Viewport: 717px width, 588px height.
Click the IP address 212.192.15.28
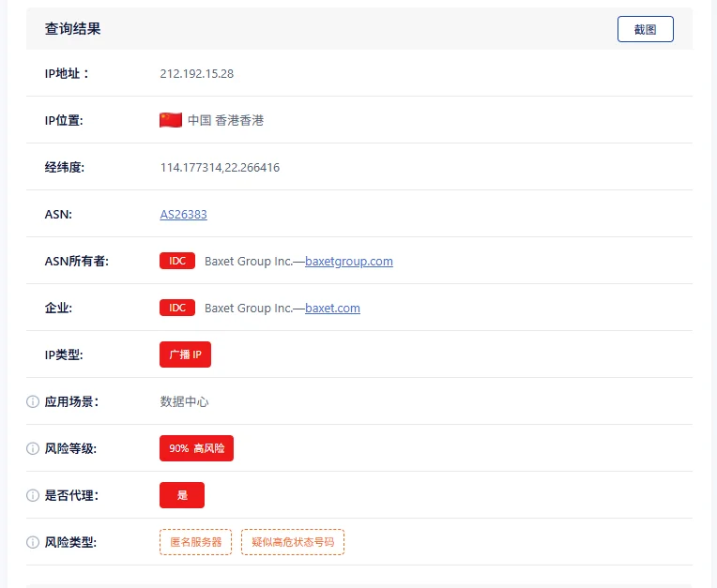[197, 73]
